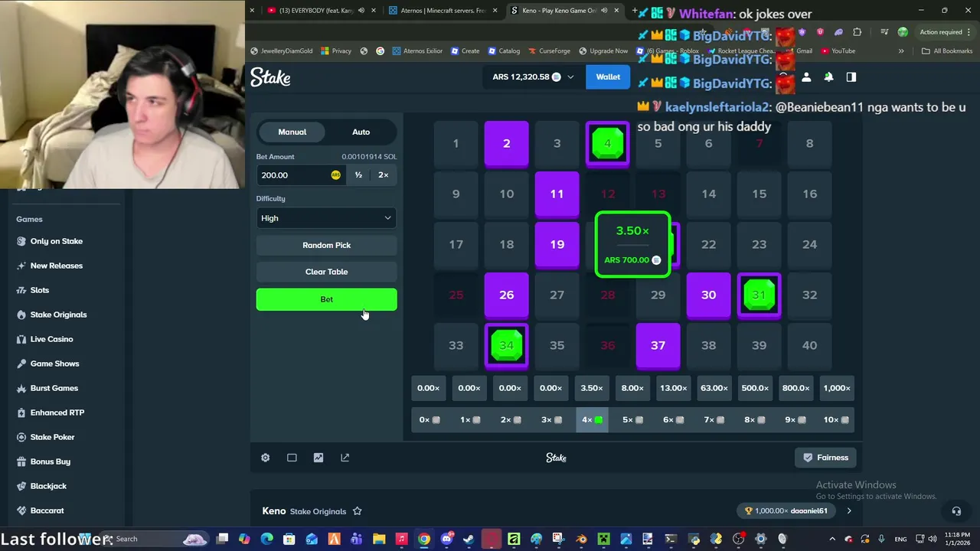The width and height of the screenshot is (980, 551).
Task: Click the 500.0× multiplier box
Action: pos(755,388)
